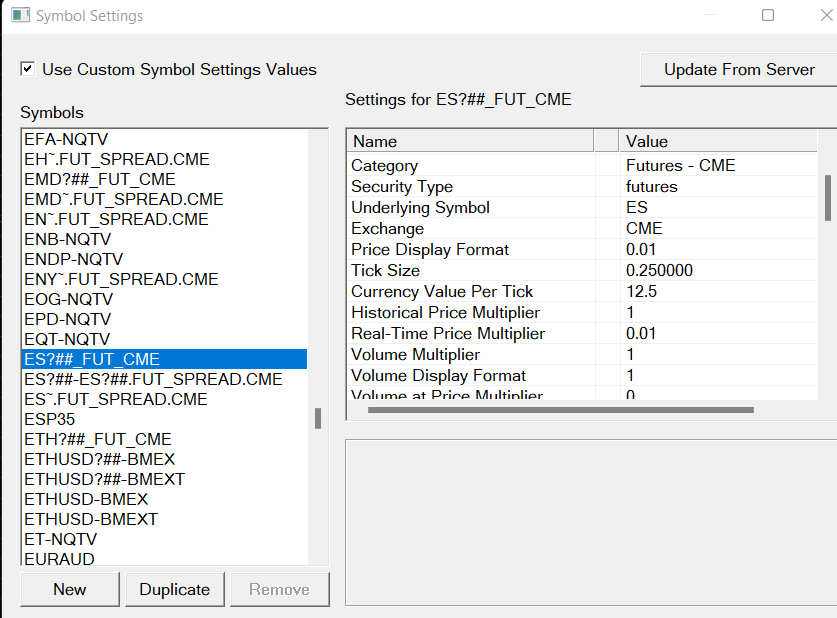Toggle Use Custom Symbol Settings Values checkbox

[28, 69]
